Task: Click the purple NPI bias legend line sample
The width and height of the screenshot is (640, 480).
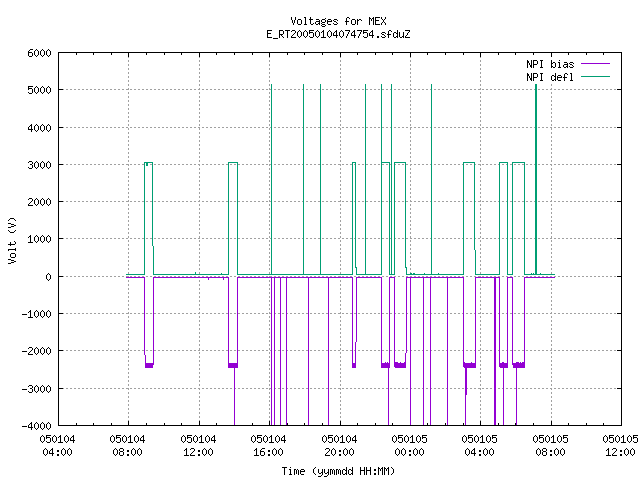Action: tap(596, 64)
